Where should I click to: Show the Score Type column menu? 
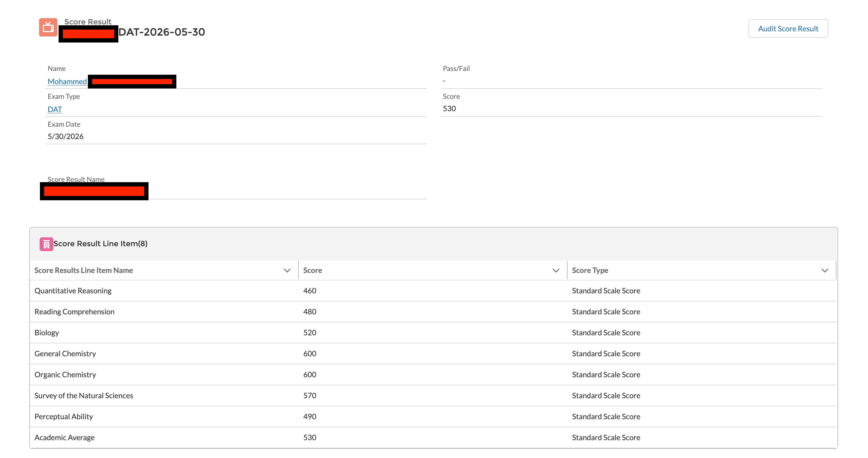[825, 270]
